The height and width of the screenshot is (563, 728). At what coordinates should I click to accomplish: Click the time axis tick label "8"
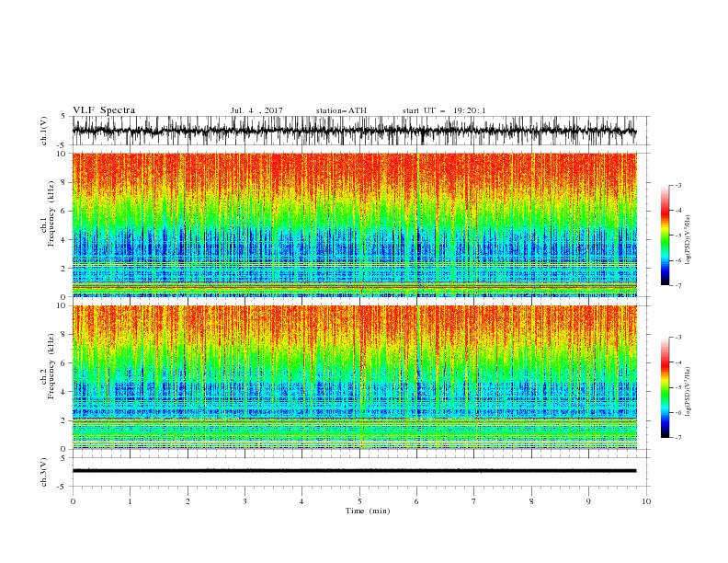pos(531,501)
